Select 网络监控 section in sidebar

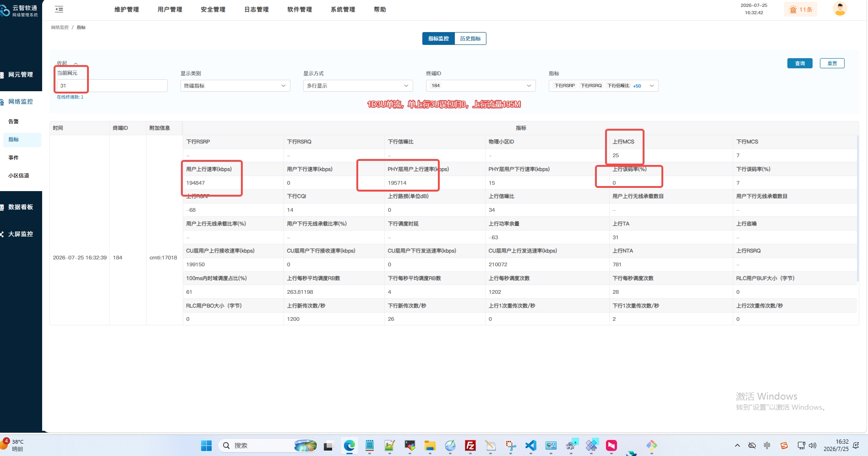pos(21,102)
